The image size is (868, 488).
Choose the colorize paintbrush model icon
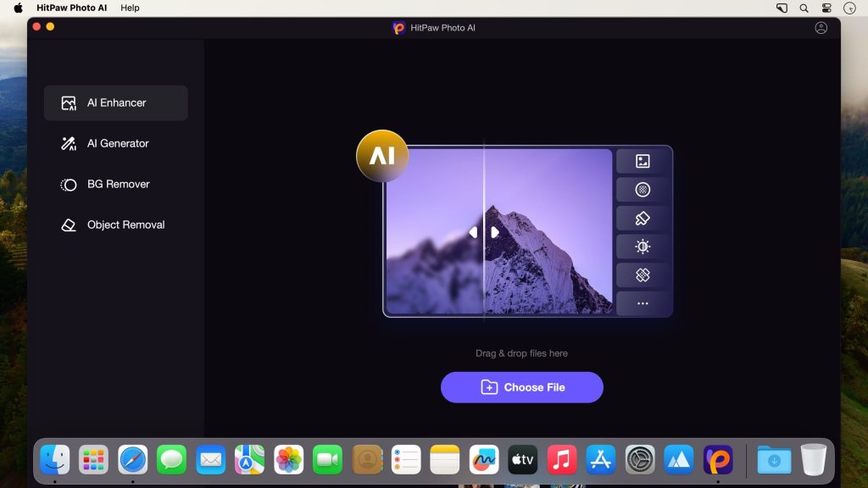(x=643, y=216)
